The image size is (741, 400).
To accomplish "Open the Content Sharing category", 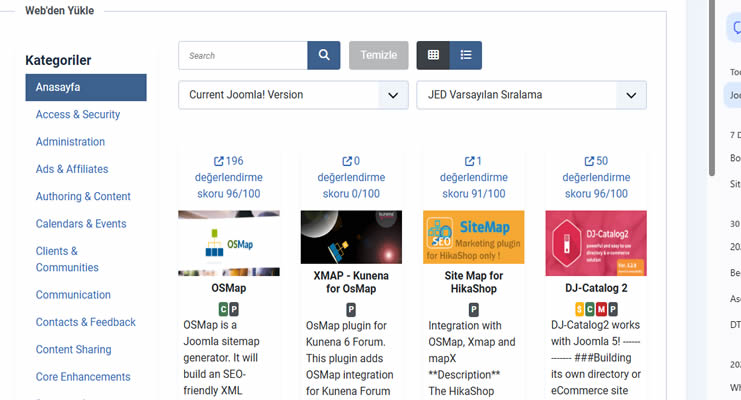I will pos(74,349).
